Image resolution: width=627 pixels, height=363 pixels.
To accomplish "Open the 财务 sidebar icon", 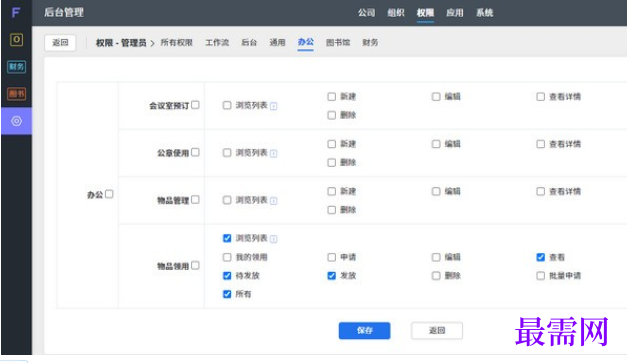I will coord(16,67).
